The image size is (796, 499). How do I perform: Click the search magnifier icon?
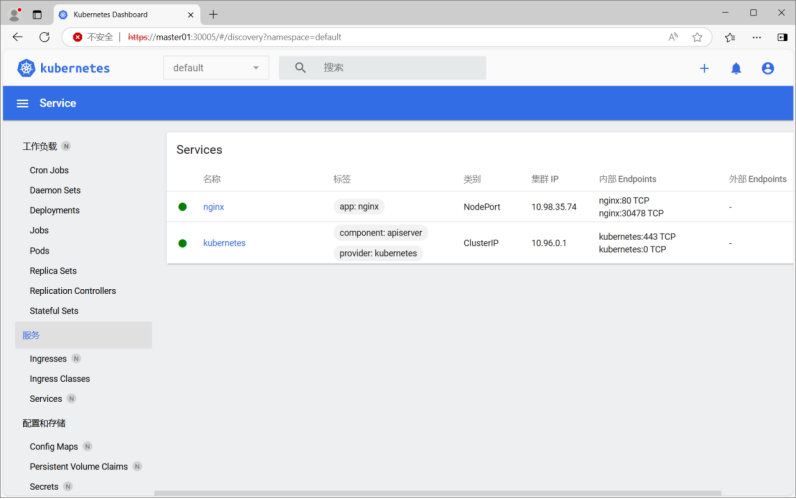tap(301, 68)
